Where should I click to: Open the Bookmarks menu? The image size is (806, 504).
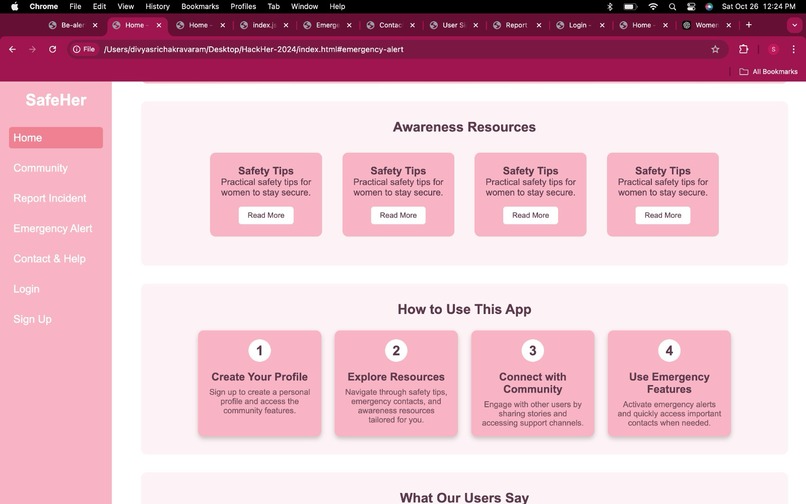click(x=200, y=6)
